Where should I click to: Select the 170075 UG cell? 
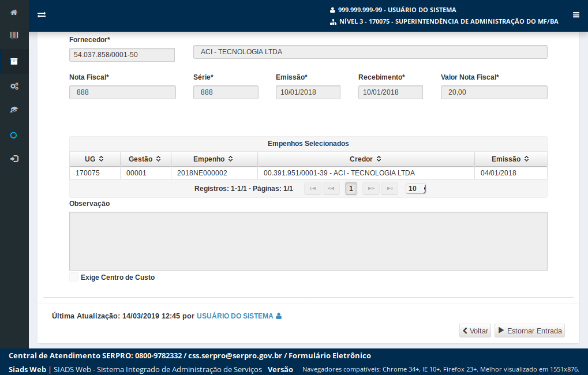pyautogui.click(x=95, y=173)
